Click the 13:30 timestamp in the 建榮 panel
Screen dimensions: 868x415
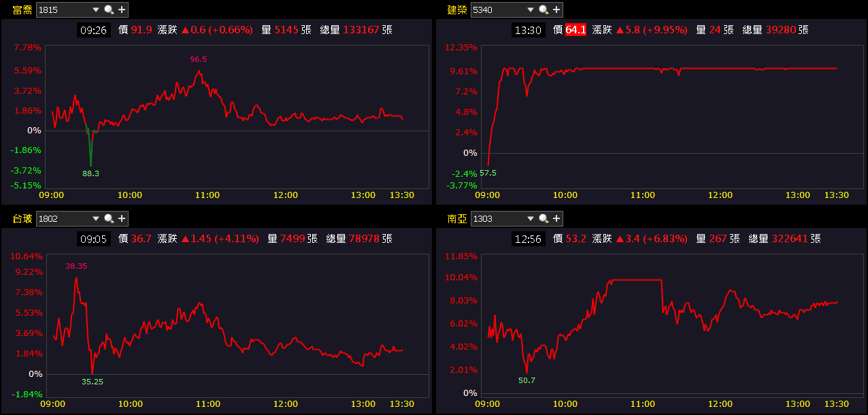528,29
